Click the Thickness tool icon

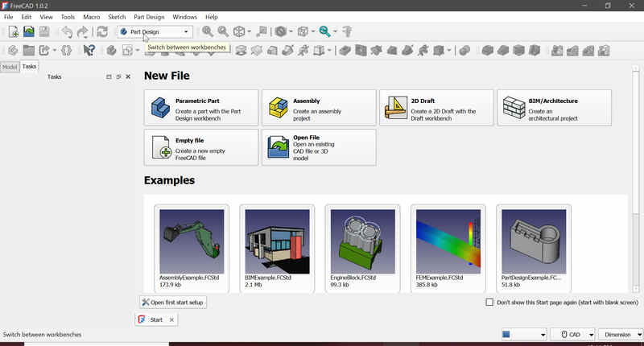point(535,51)
